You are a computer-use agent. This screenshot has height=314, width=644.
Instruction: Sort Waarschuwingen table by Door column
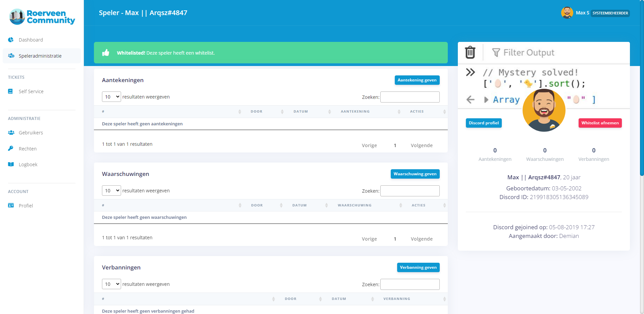click(257, 205)
